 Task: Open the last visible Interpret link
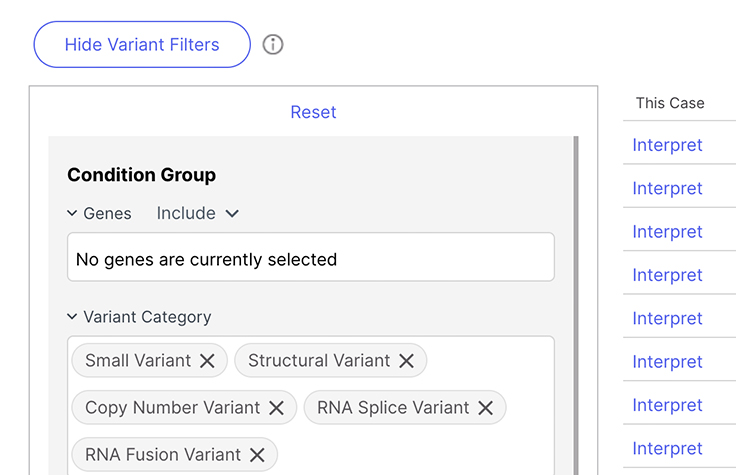point(667,448)
